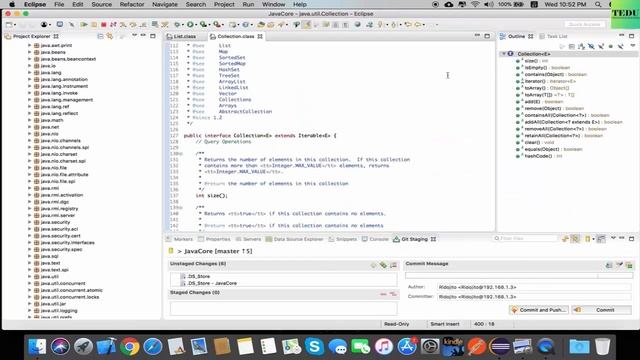Select size() method in Outline
Viewport: 640px width, 360px height.
click(x=531, y=61)
